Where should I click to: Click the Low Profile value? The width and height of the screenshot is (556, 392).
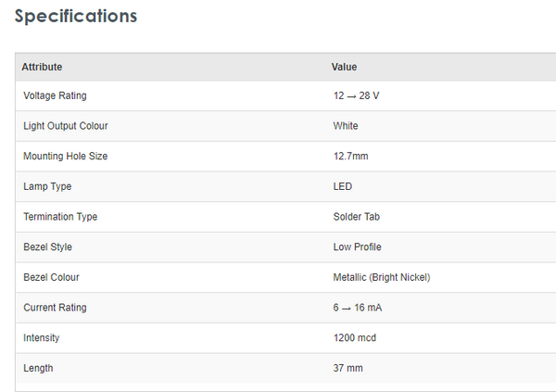(x=357, y=247)
